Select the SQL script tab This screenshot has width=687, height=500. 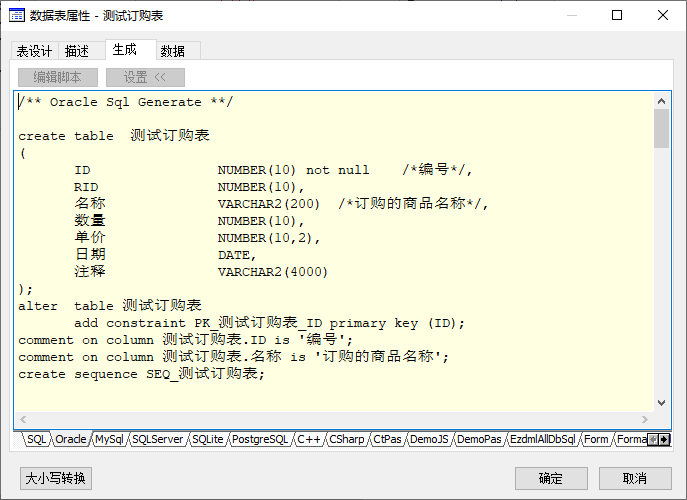(36, 439)
